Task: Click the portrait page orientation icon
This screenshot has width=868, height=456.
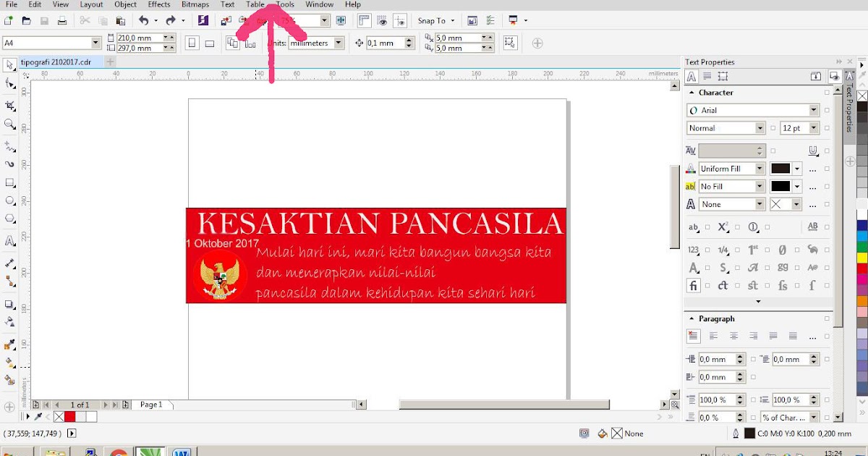Action: coord(191,43)
